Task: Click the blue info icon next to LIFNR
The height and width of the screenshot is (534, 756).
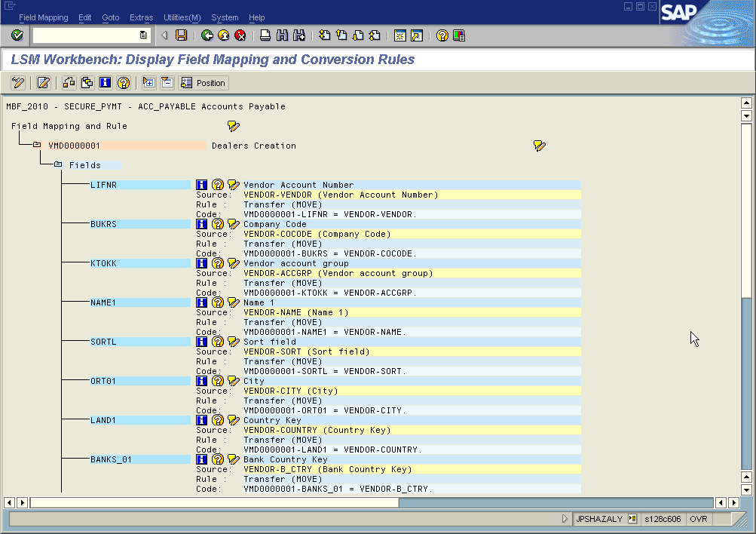Action: click(x=200, y=184)
